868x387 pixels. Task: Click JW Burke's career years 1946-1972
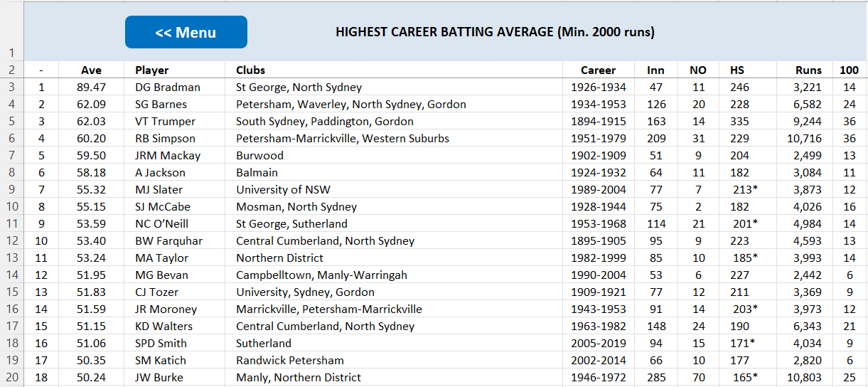tap(599, 377)
